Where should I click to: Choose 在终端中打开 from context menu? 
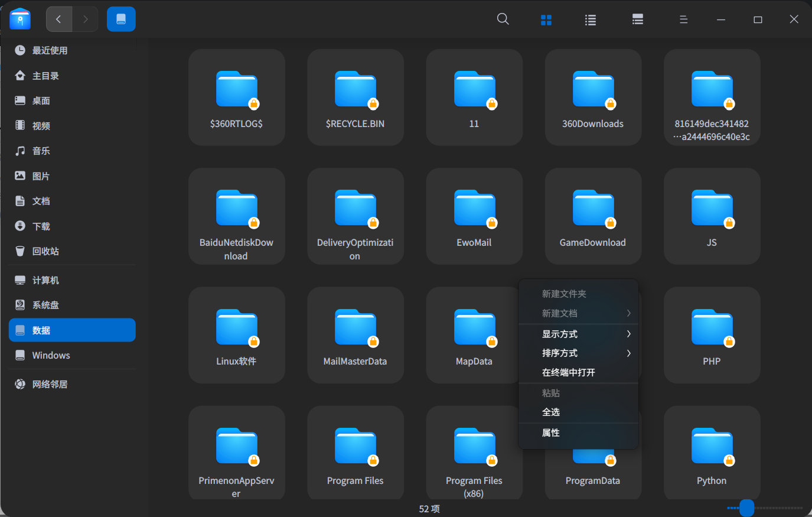pos(579,372)
